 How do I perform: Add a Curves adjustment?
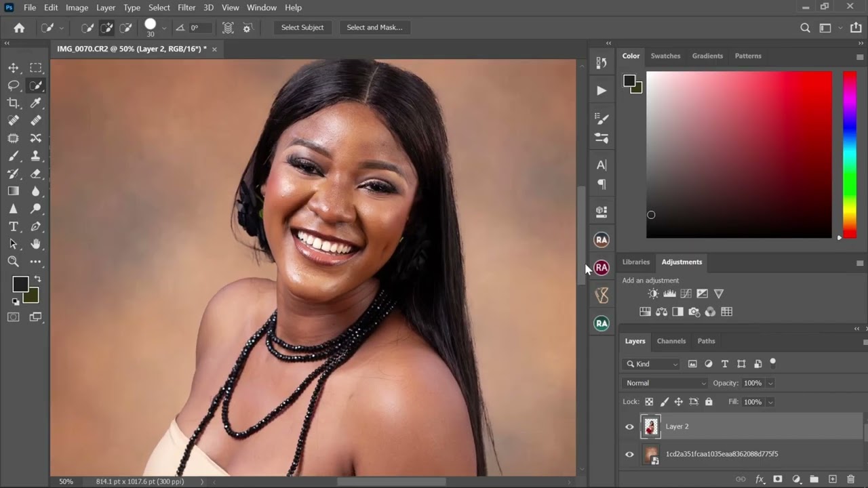[686, 293]
